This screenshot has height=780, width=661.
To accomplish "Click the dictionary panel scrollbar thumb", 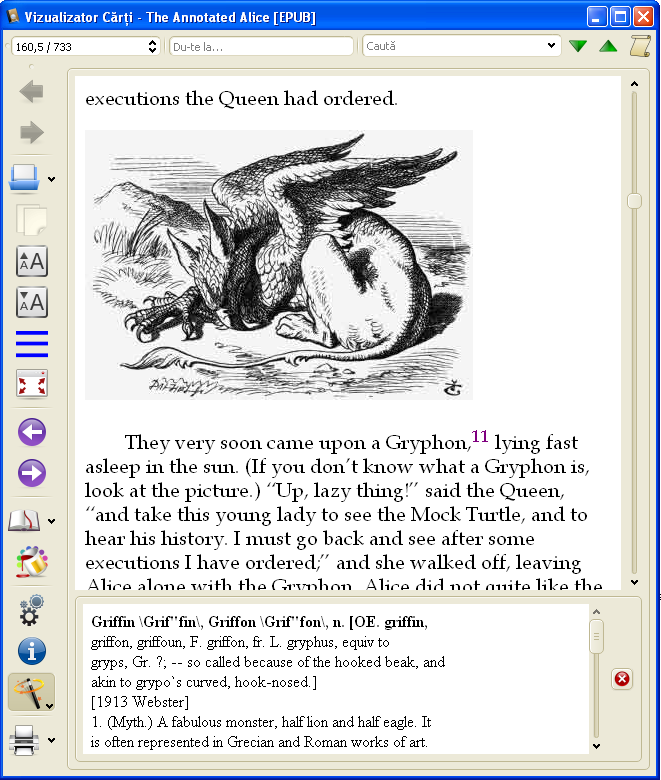I will [x=596, y=636].
